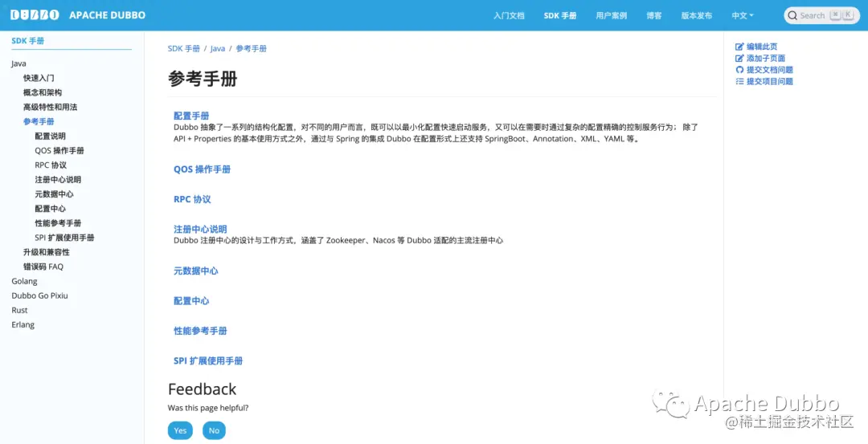Click the Yes feedback button

181,430
